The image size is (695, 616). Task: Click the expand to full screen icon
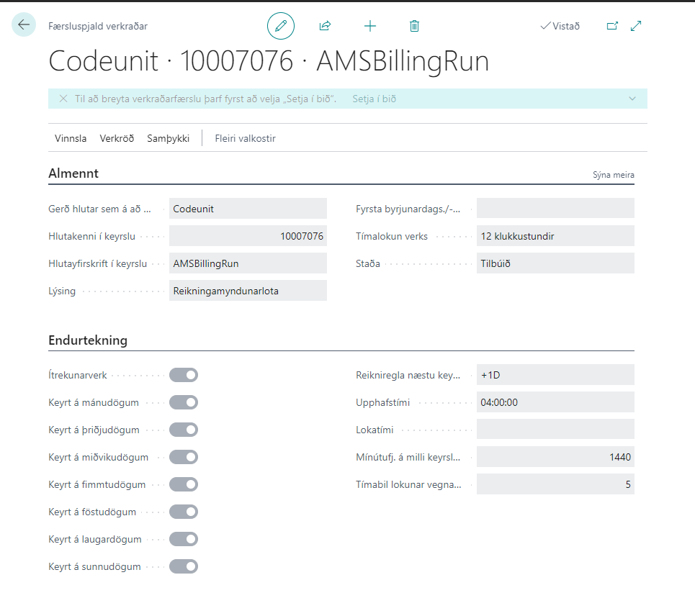tap(636, 26)
